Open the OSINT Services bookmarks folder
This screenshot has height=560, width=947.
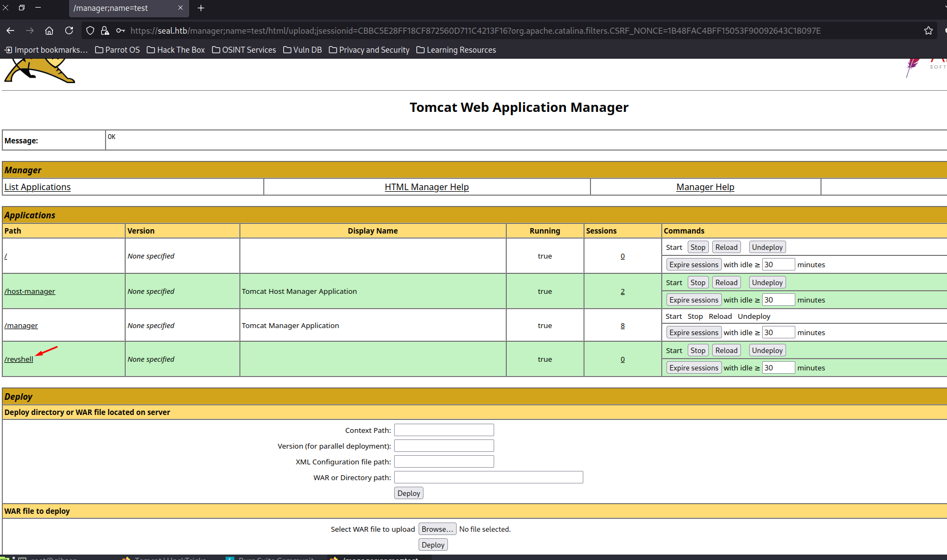[244, 50]
